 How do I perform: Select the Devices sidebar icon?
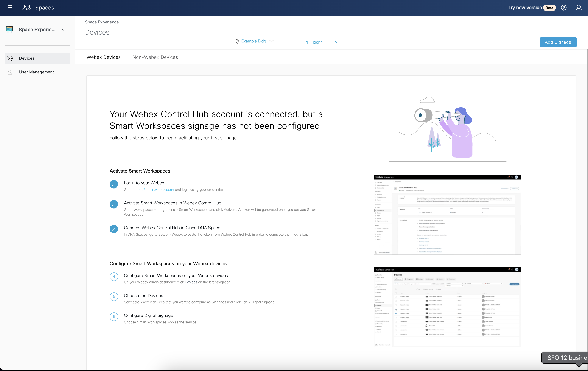point(10,58)
